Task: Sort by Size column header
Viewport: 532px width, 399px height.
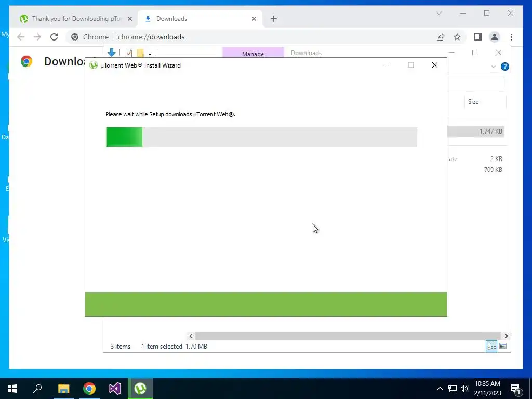Action: tap(485, 102)
